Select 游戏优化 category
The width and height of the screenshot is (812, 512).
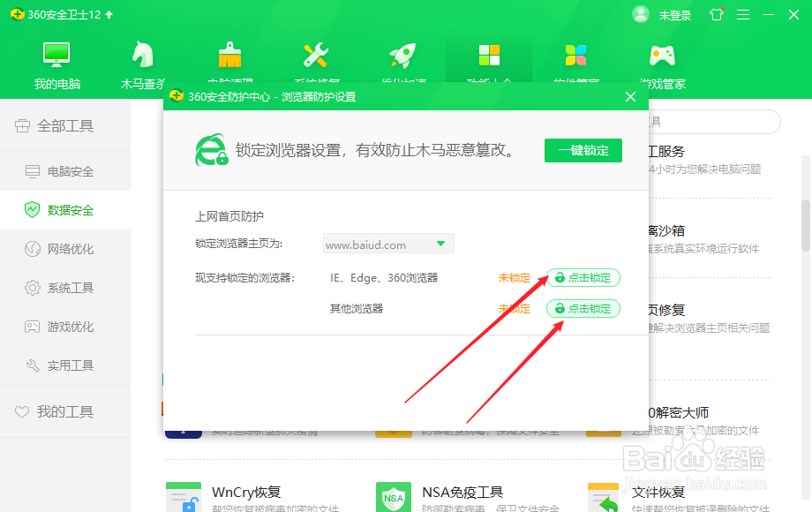pos(65,327)
